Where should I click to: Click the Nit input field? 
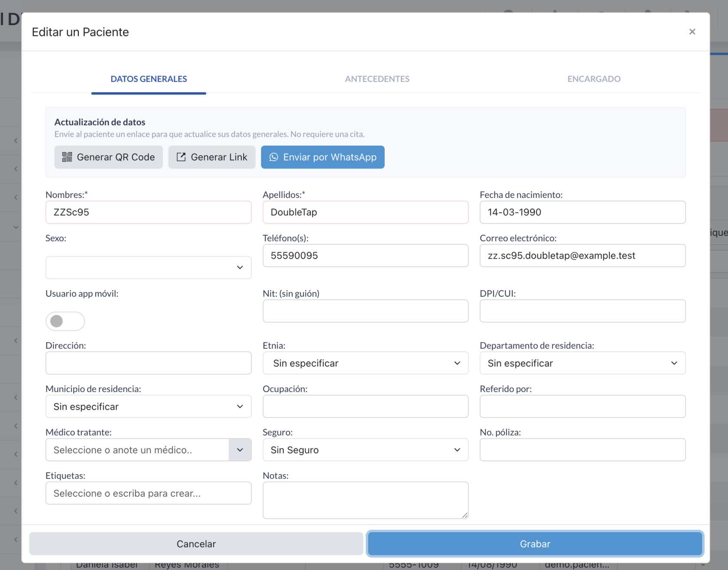(365, 311)
